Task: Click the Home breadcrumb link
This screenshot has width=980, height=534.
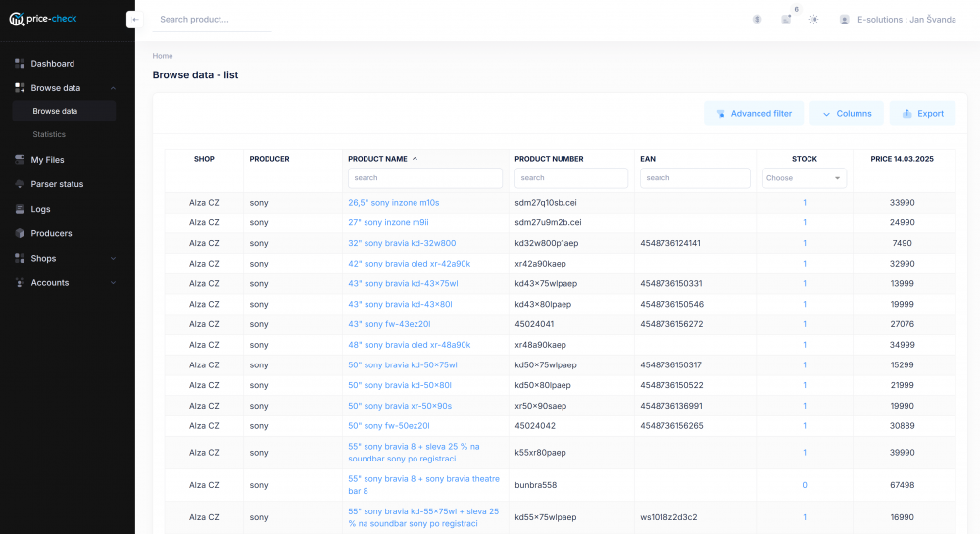Action: coord(163,56)
